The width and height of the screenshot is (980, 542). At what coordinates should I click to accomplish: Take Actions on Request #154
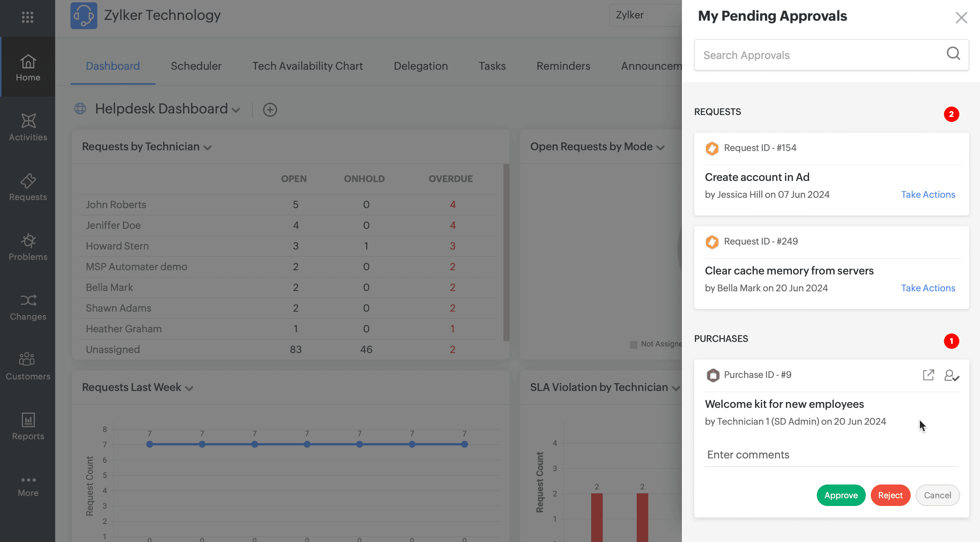point(928,194)
